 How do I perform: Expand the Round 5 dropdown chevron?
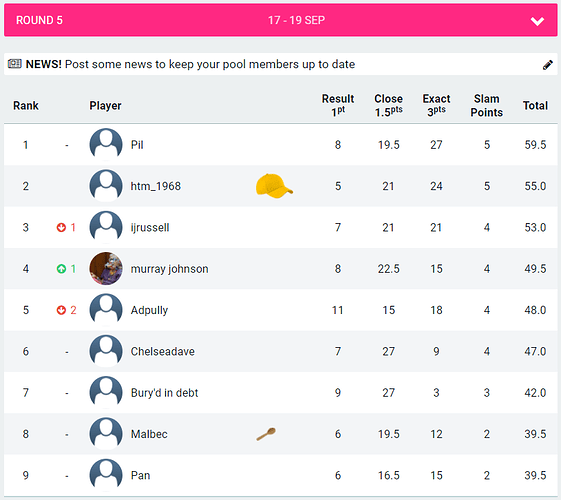tap(537, 21)
